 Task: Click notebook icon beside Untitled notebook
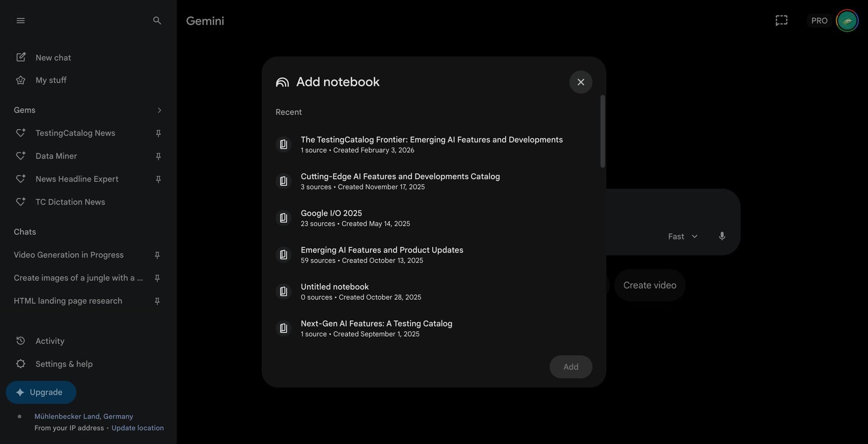[x=283, y=292]
